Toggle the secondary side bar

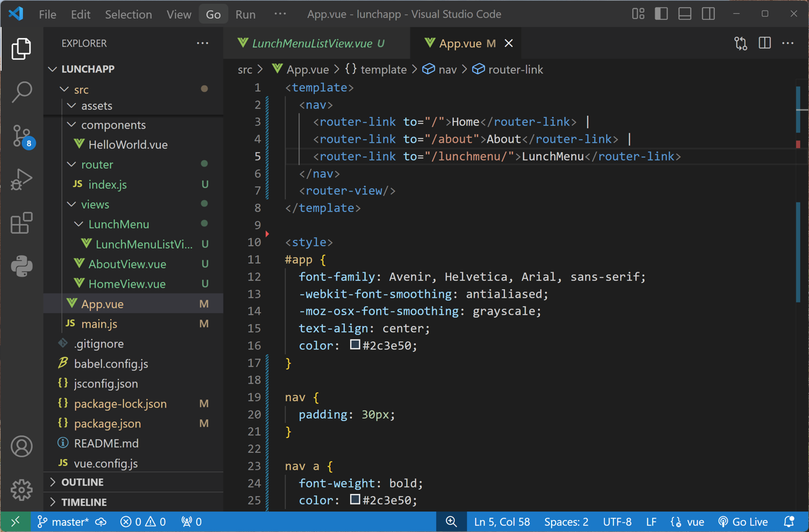(708, 14)
